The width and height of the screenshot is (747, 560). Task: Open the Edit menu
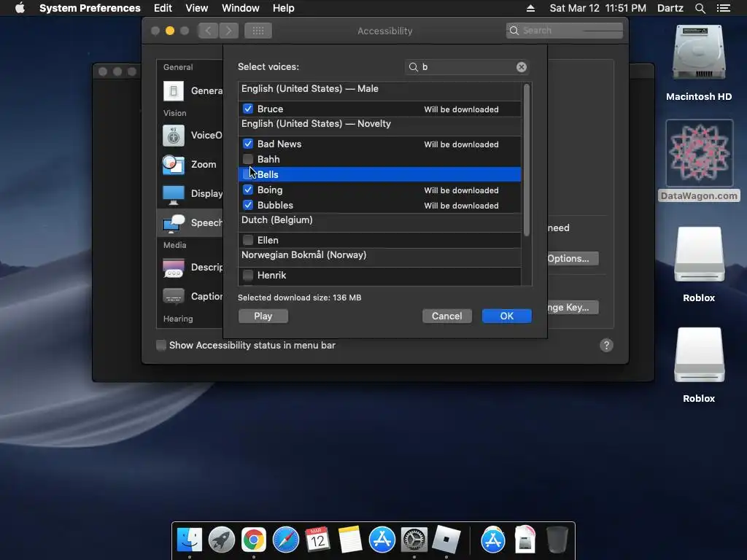coord(163,8)
